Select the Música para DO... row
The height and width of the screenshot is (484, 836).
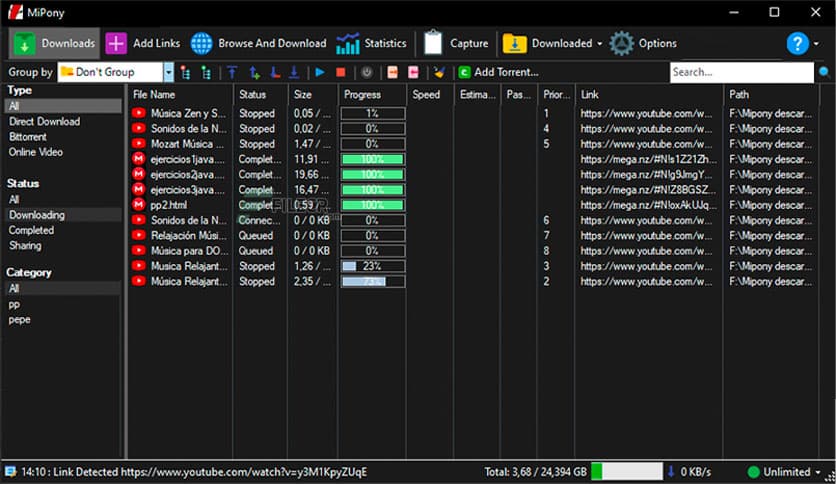(x=473, y=251)
